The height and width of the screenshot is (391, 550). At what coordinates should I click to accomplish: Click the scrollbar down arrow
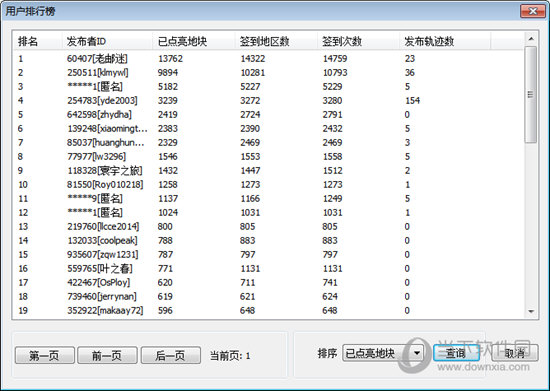click(x=531, y=311)
